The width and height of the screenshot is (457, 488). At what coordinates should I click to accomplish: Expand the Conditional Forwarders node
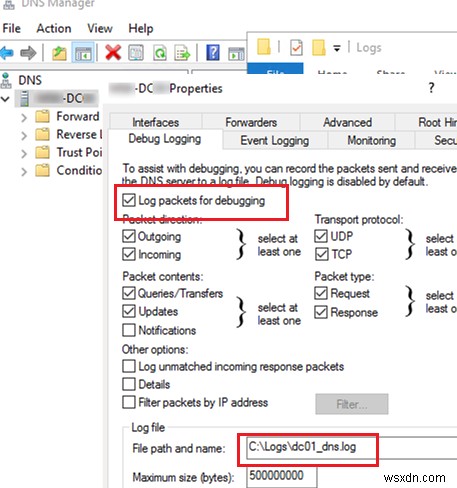coord(24,171)
